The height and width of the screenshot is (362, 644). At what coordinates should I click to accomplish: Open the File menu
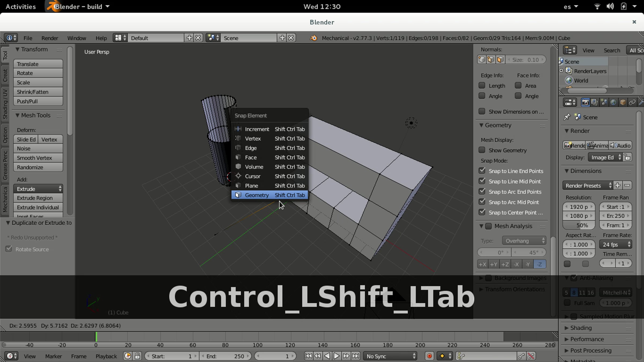tap(28, 38)
